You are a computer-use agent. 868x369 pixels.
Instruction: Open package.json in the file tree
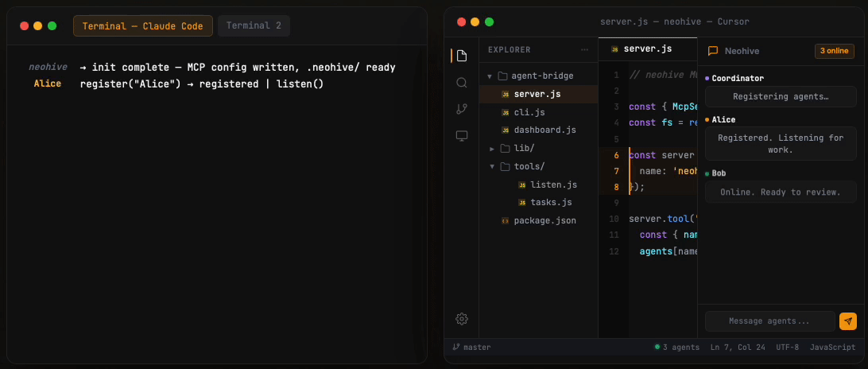click(x=538, y=220)
